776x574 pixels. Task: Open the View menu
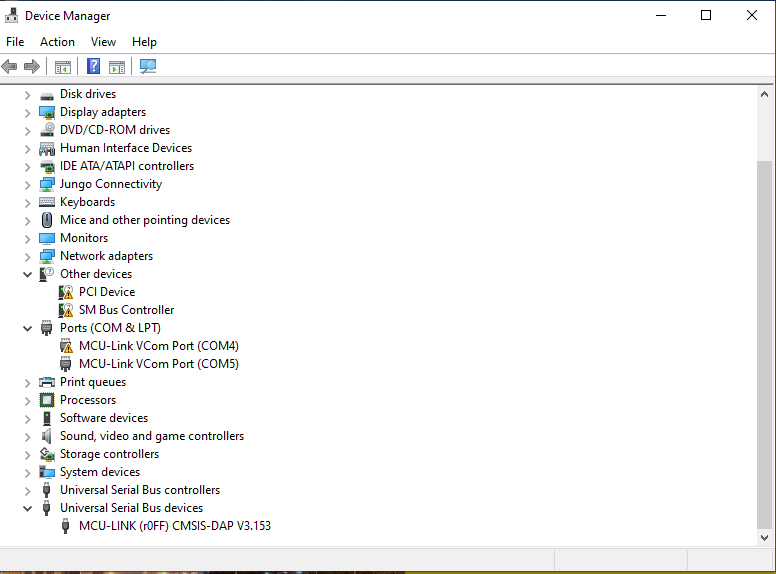pyautogui.click(x=103, y=42)
